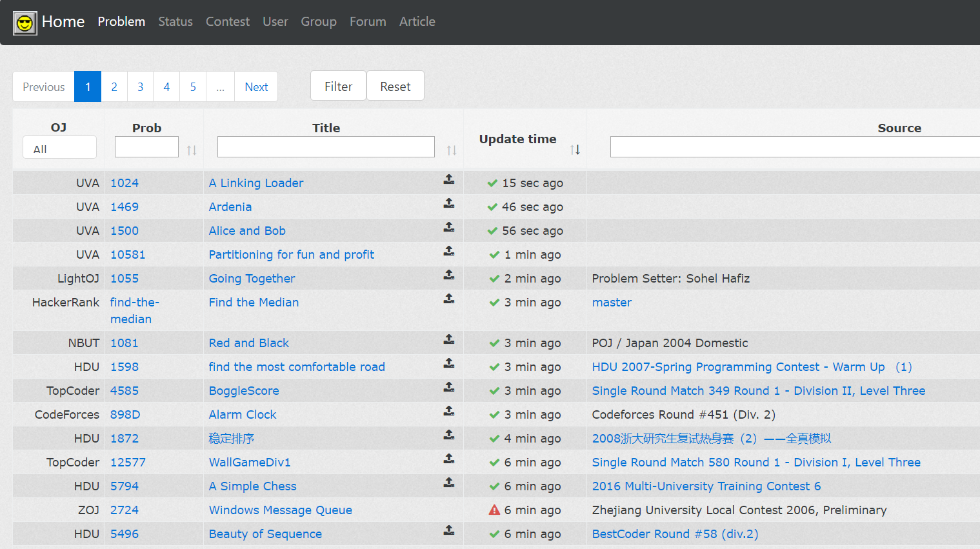Click the submit icon for Beauty of Sequence

(x=449, y=530)
